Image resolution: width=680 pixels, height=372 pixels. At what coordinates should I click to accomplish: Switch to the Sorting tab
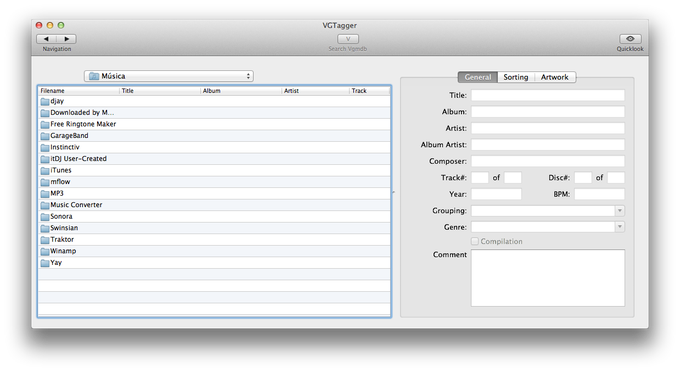click(x=516, y=77)
